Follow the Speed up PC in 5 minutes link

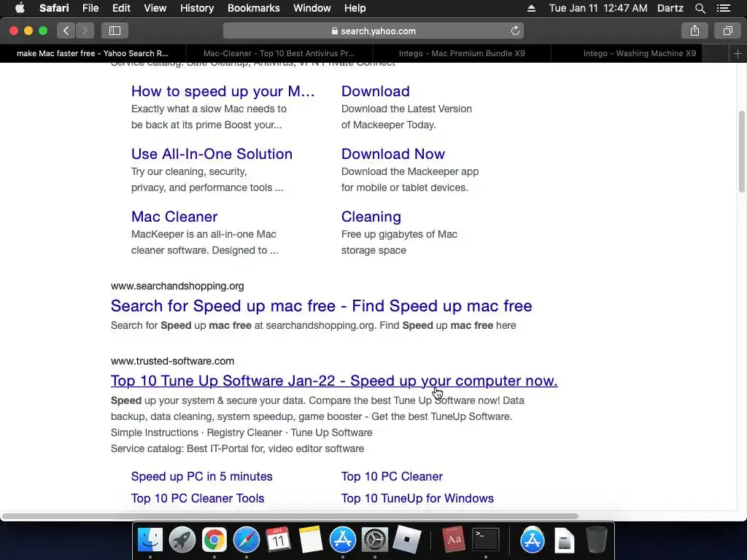pos(201,476)
